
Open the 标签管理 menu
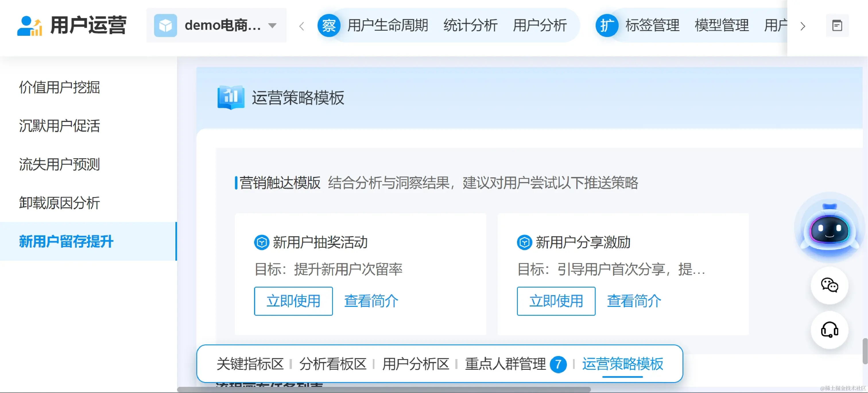coord(652,26)
